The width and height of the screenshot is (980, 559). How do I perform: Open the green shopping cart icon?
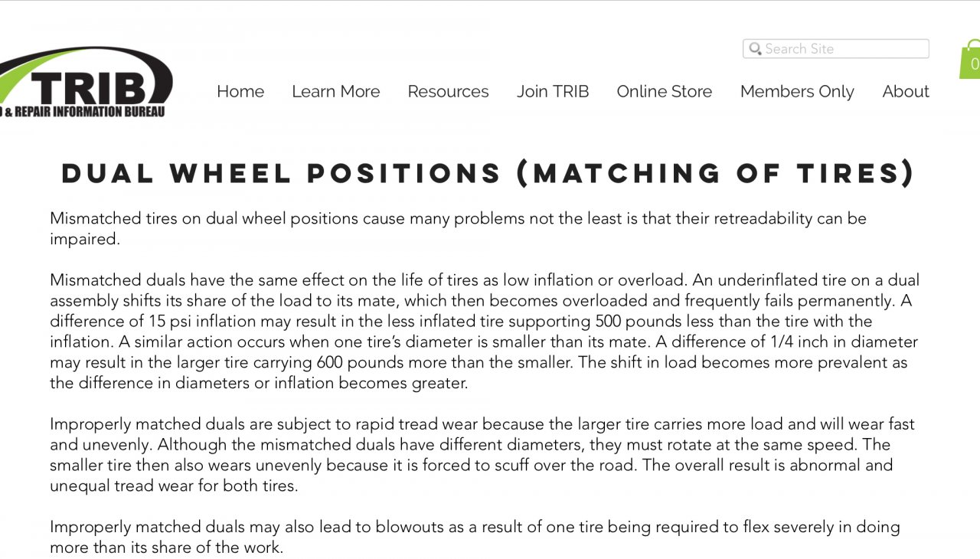970,60
